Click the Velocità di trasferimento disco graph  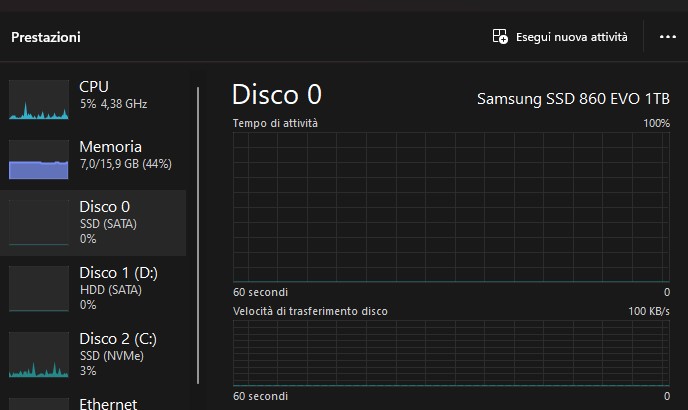[x=451, y=353]
